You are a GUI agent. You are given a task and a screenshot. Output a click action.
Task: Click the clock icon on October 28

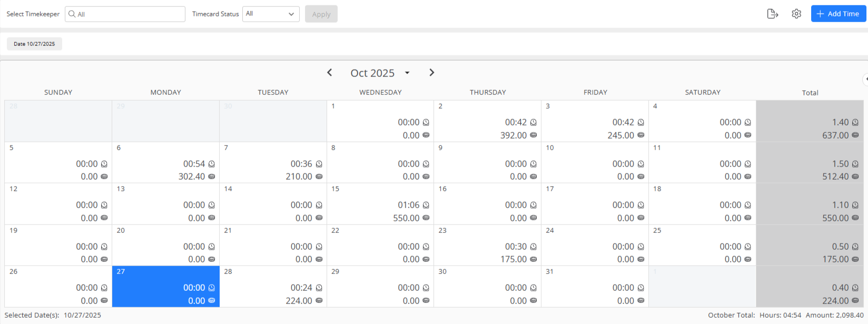pos(319,288)
